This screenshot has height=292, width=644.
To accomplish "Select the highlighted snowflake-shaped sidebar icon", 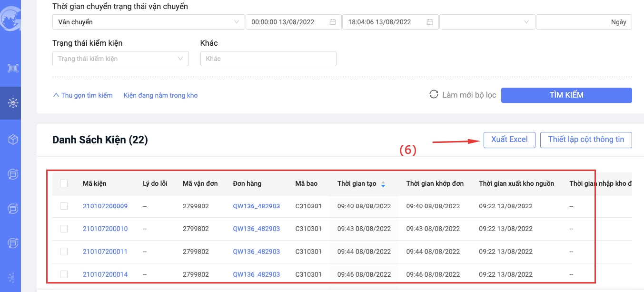I will (x=13, y=103).
